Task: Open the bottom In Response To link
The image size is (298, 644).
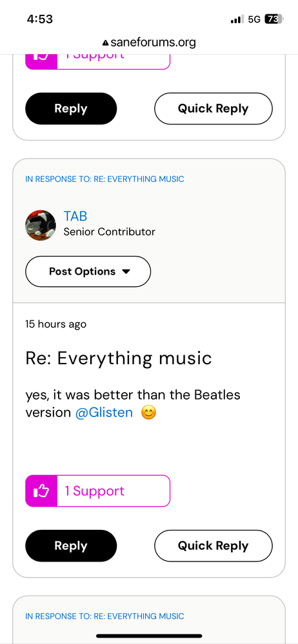Action: 104,616
